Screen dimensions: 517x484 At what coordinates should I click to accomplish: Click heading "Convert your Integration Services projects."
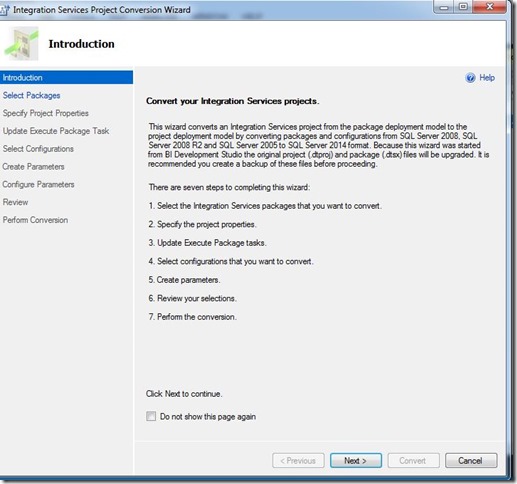233,101
